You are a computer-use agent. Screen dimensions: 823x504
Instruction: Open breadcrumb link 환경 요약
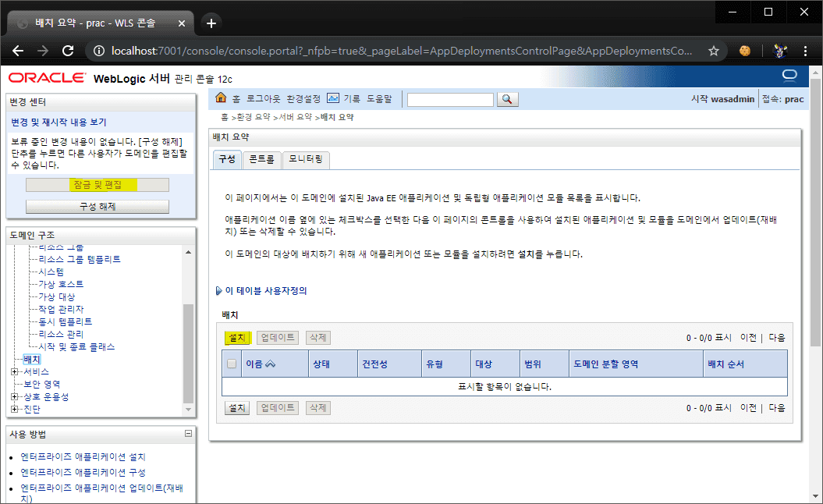[x=254, y=117]
